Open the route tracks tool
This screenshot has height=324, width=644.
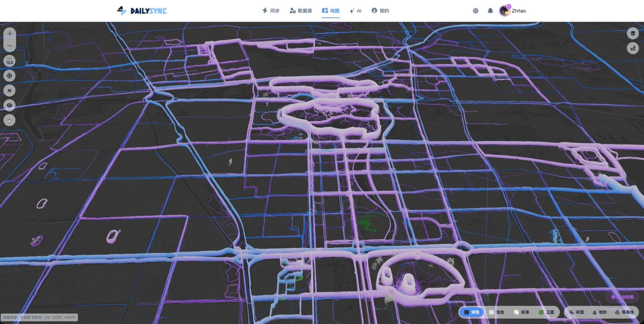tap(633, 48)
